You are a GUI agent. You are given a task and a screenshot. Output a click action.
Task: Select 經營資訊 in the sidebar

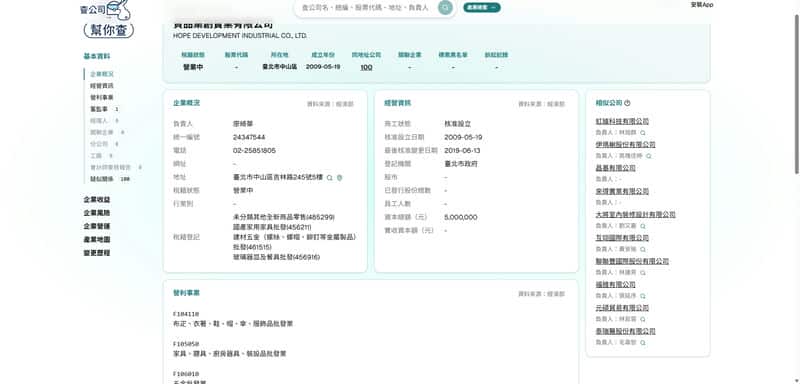(x=102, y=86)
